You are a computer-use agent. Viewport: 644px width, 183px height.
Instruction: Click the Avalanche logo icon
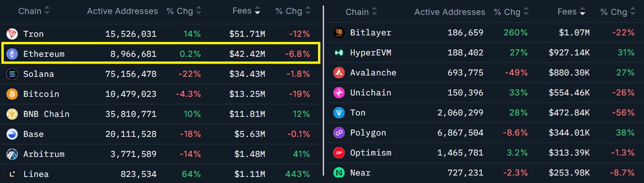pos(339,73)
